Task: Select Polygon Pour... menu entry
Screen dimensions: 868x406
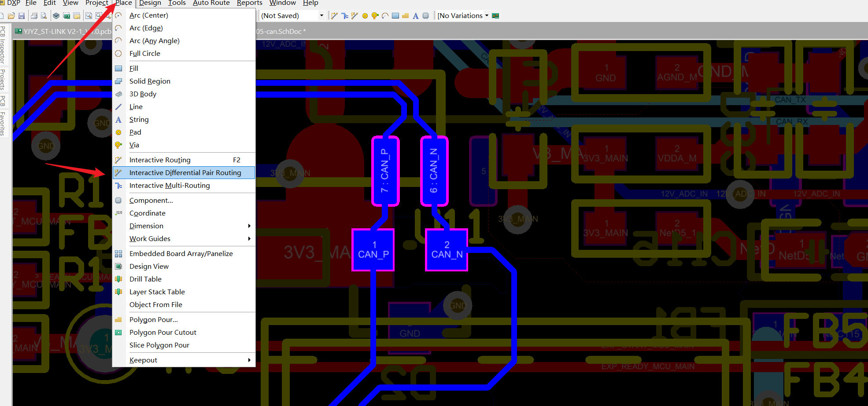Action: point(184,320)
